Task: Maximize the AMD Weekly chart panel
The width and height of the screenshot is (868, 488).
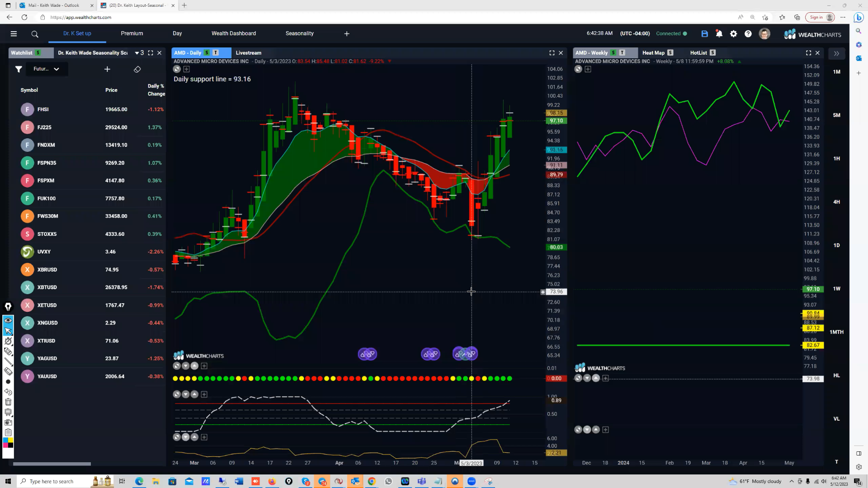Action: click(808, 53)
